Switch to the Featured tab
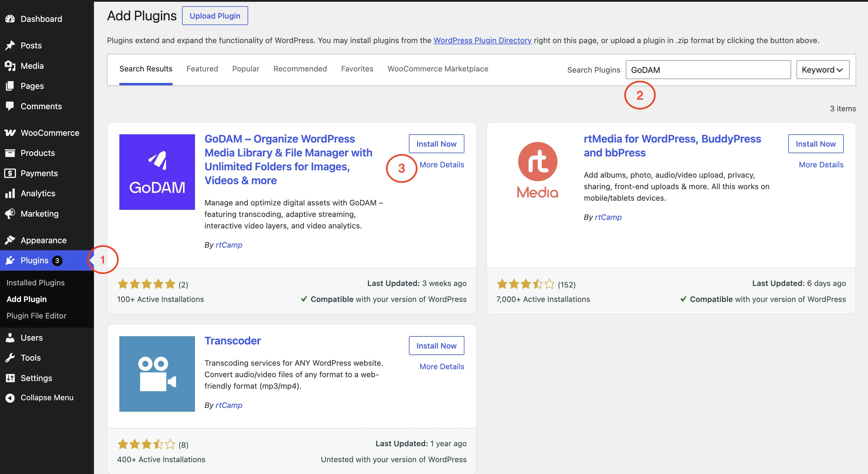Viewport: 868px width, 474px height. click(202, 69)
